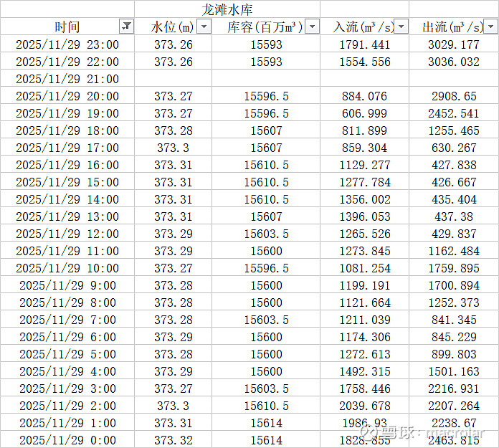
Task: Select cell 2025/11/29 11:00
Action: click(67, 250)
